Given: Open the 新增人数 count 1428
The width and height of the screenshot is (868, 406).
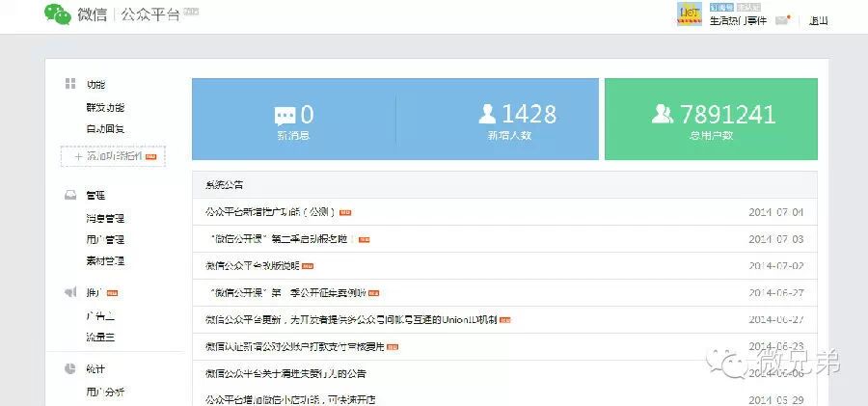Looking at the screenshot, I should click(529, 114).
